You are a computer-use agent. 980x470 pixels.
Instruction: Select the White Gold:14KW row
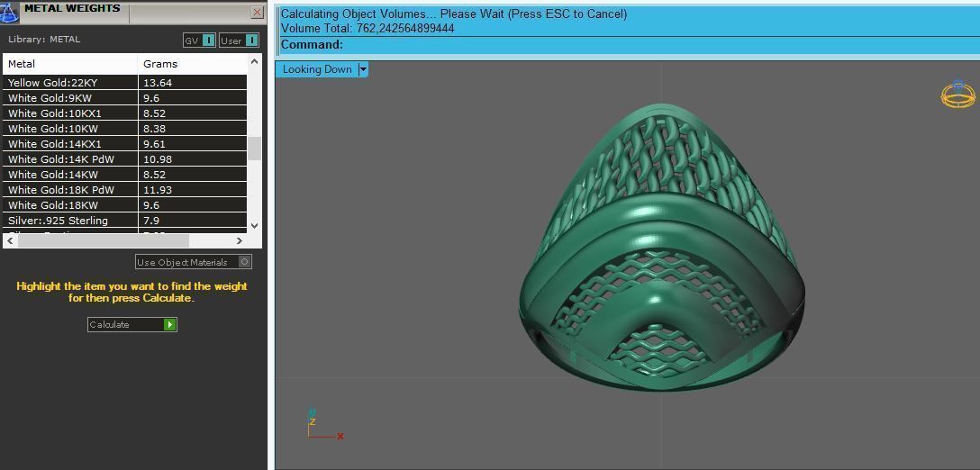[x=125, y=175]
